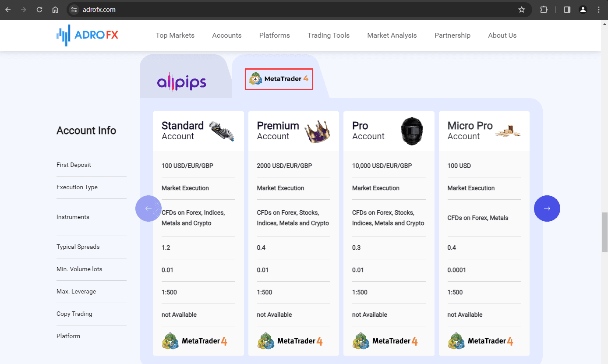Viewport: 608px width, 364px height.
Task: Click the Platform row label
Action: pos(68,336)
